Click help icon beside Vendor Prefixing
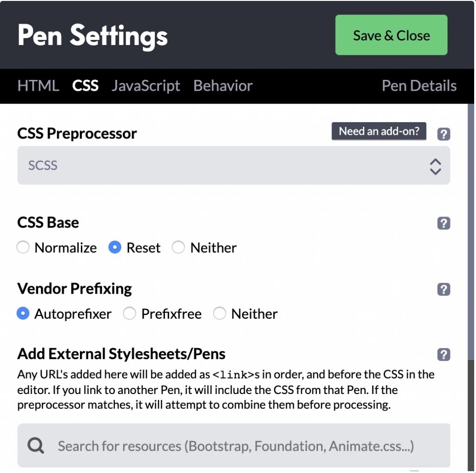The image size is (476, 473). pos(444,289)
